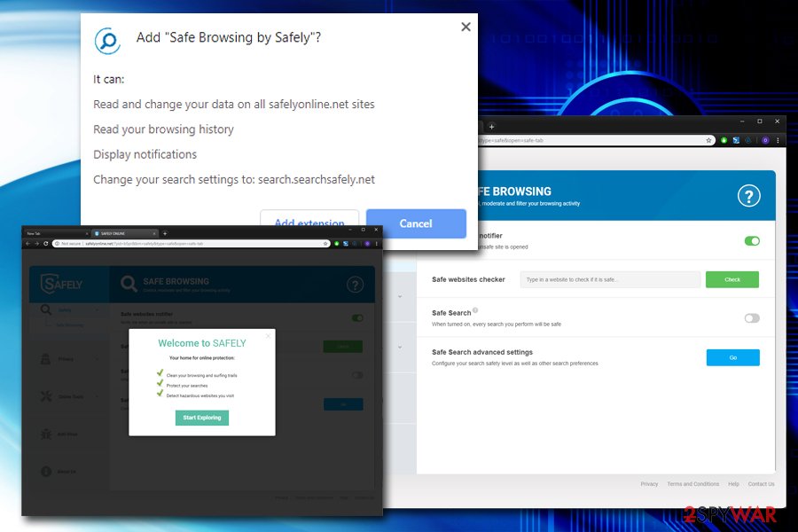Bookmark the page in the back browser window
The width and height of the screenshot is (798, 532).
click(708, 140)
